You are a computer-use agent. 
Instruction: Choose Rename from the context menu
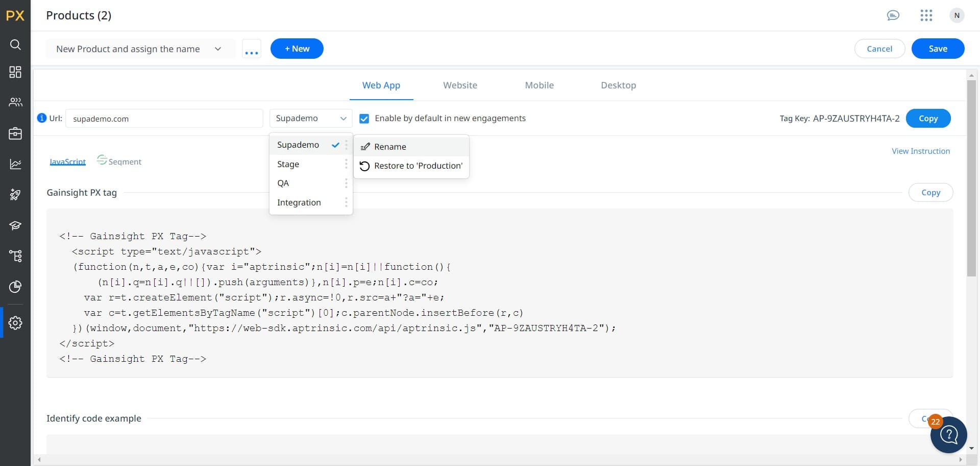tap(390, 147)
